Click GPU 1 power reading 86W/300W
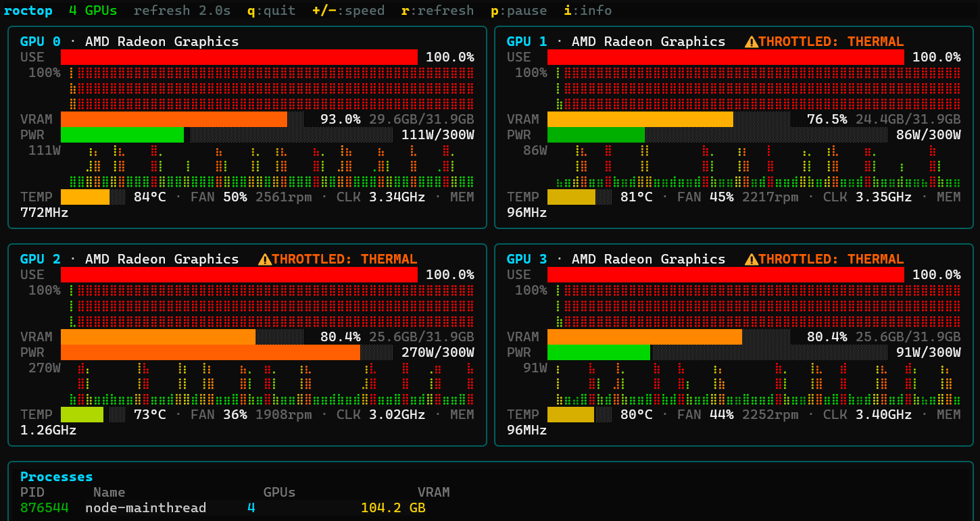 (x=928, y=134)
